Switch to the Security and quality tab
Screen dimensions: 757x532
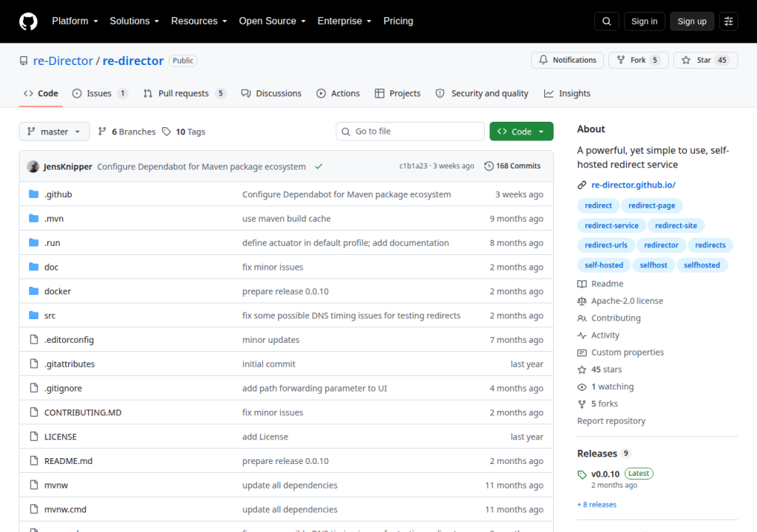(482, 93)
